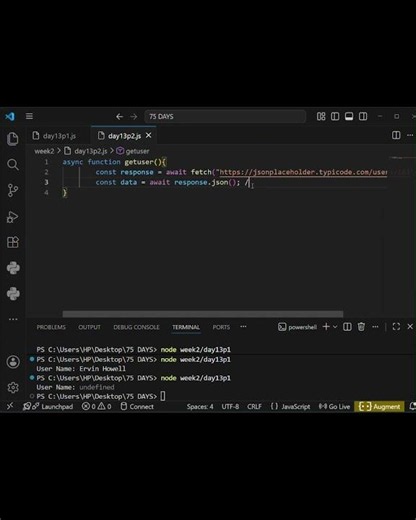Open errors and warnings count
The image size is (416, 520).
pyautogui.click(x=97, y=406)
